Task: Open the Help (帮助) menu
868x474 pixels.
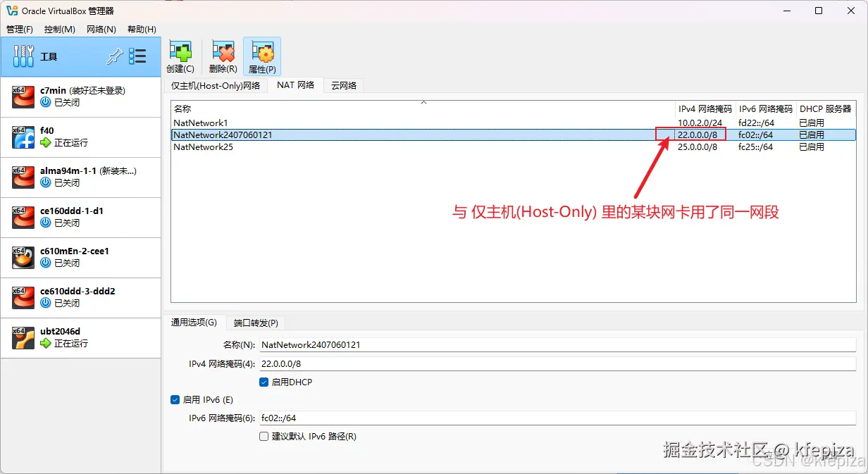Action: click(142, 30)
